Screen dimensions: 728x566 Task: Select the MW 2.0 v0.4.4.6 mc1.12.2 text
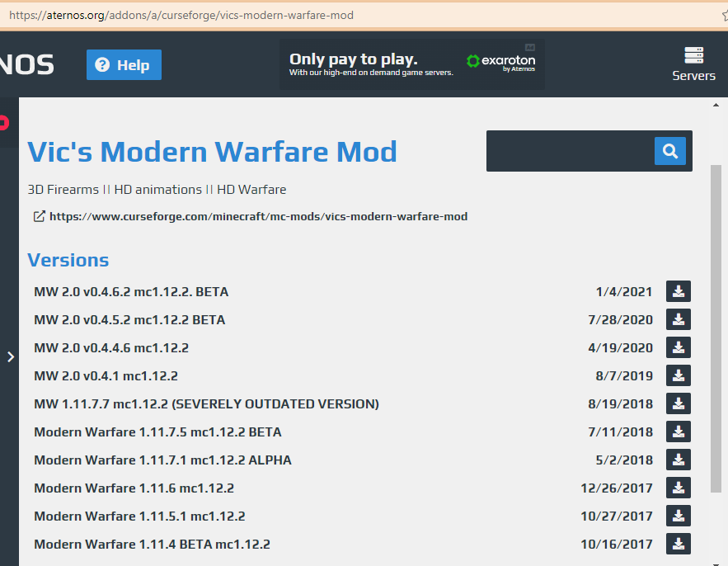(111, 347)
